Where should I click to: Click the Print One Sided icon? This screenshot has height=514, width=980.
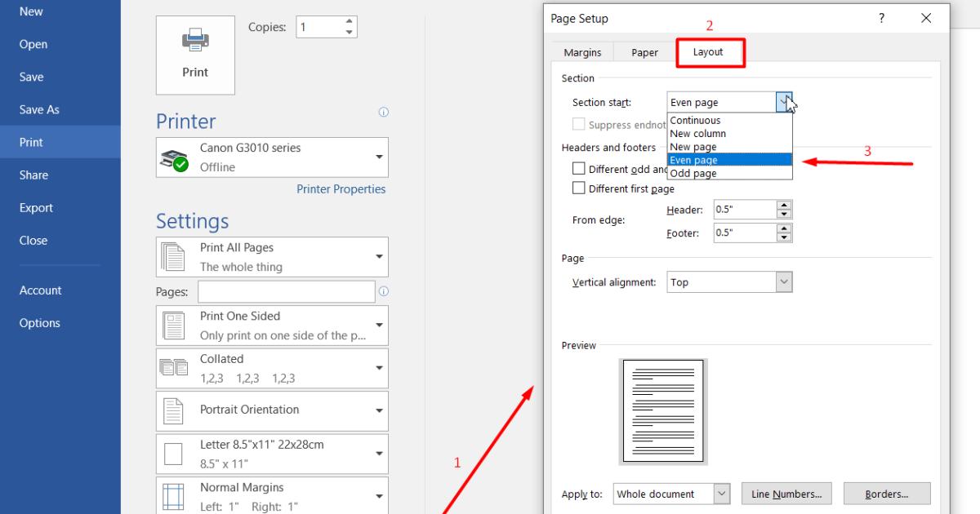pos(173,326)
